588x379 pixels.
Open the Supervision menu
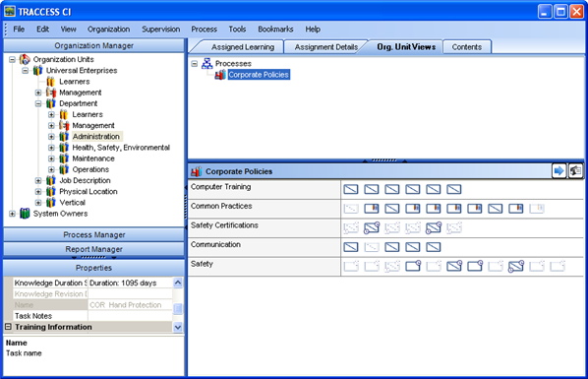[161, 29]
